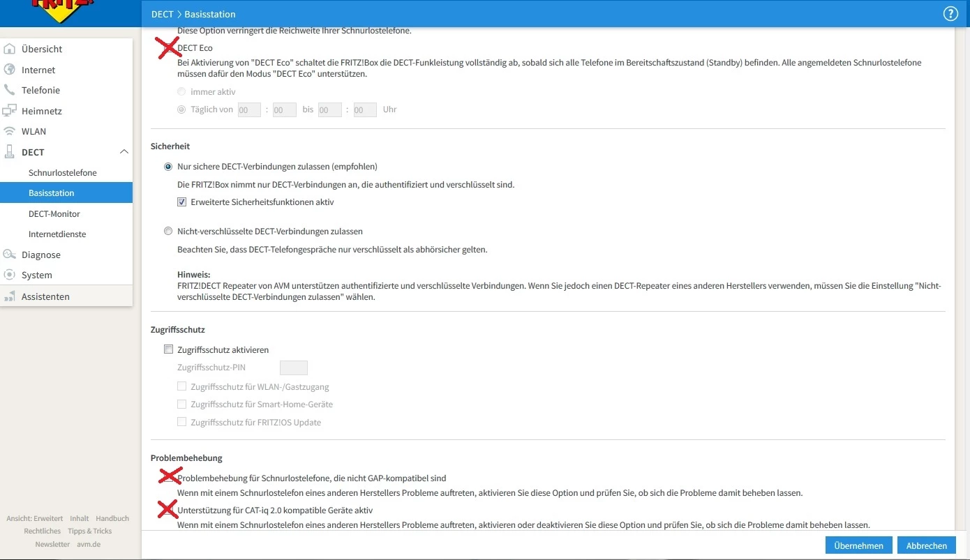Click the DECT cordless phone icon
970x560 pixels.
coord(9,152)
